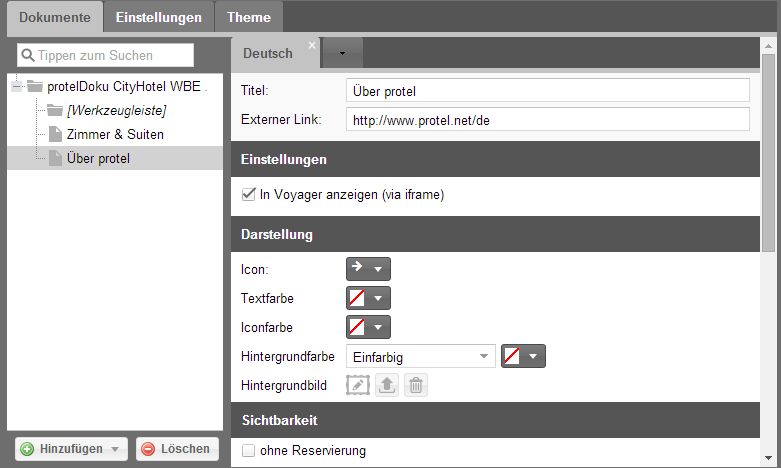The height and width of the screenshot is (468, 781).
Task: Select the Werkzeugleiste folder icon
Action: pos(55,110)
